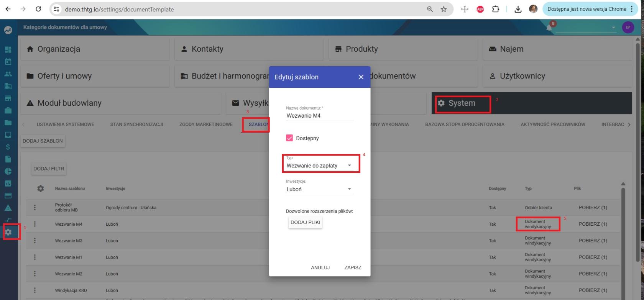Open the notifications bell with badge 5

550,27
